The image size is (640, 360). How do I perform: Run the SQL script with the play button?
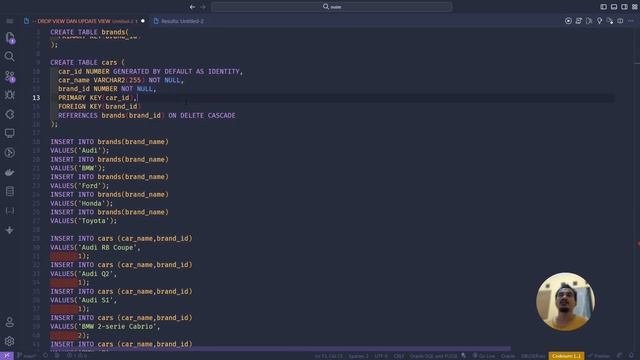[x=568, y=21]
